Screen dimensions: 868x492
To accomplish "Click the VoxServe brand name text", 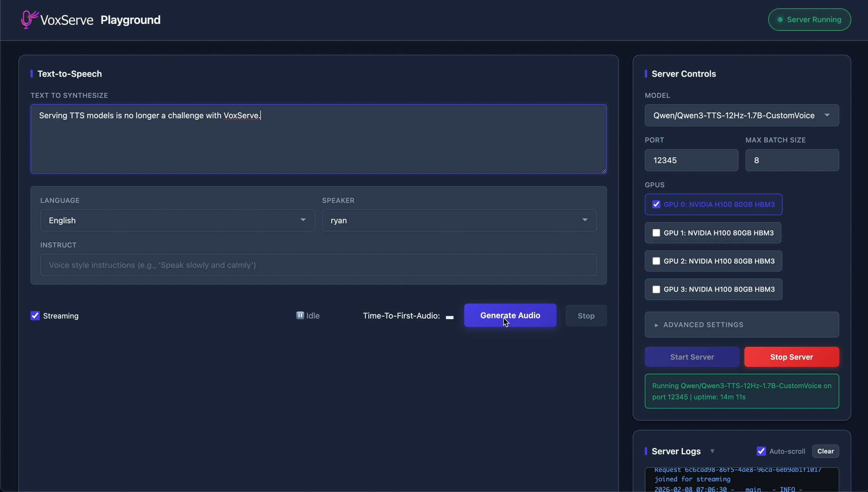I will [x=67, y=20].
